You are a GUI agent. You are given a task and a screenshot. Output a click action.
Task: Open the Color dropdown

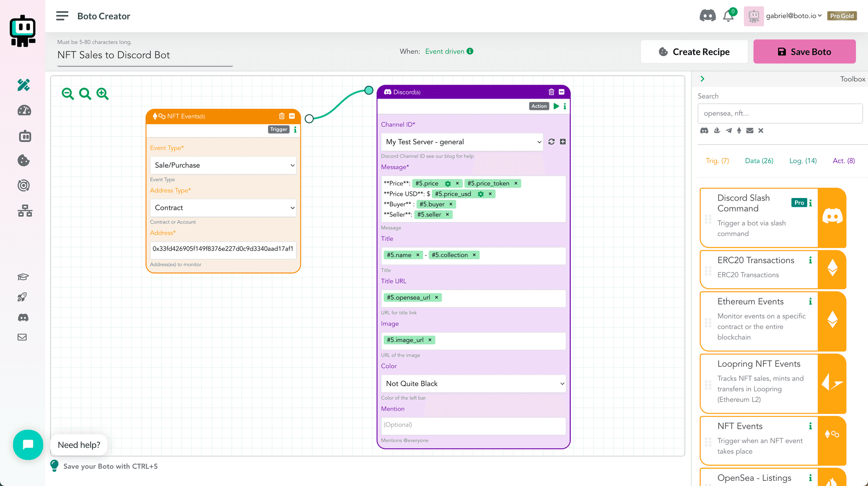point(473,384)
